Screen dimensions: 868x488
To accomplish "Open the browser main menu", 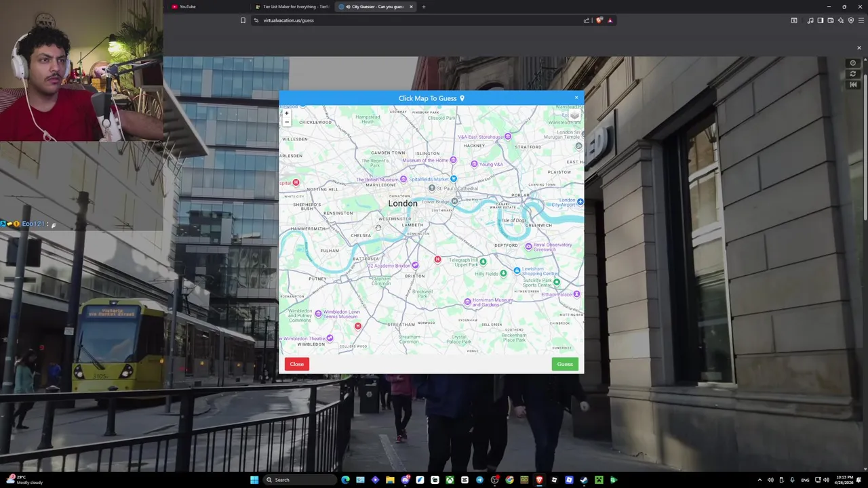I will (x=861, y=20).
